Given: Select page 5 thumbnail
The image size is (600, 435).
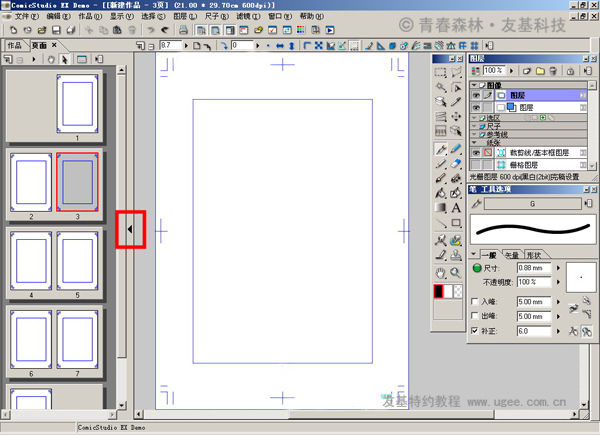Looking at the screenshot, I should point(77,261).
